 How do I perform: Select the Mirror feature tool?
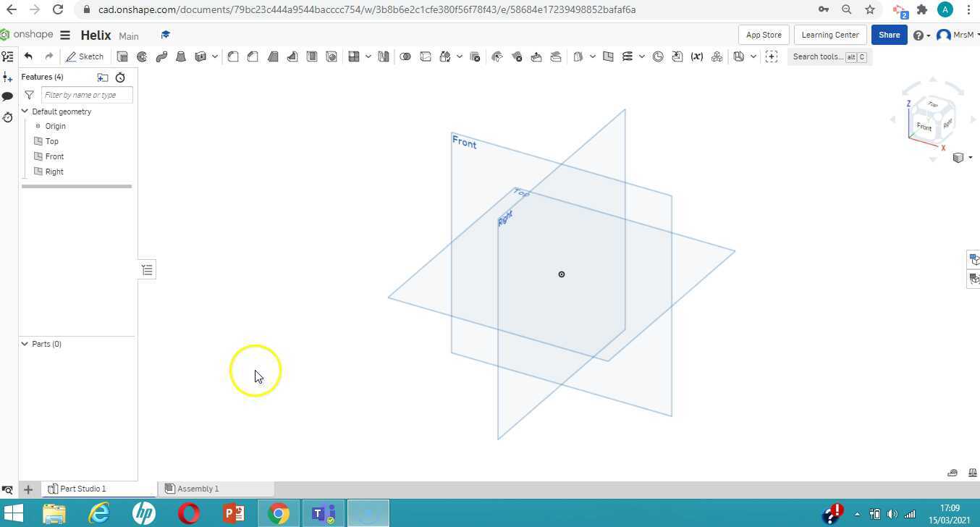pos(384,56)
